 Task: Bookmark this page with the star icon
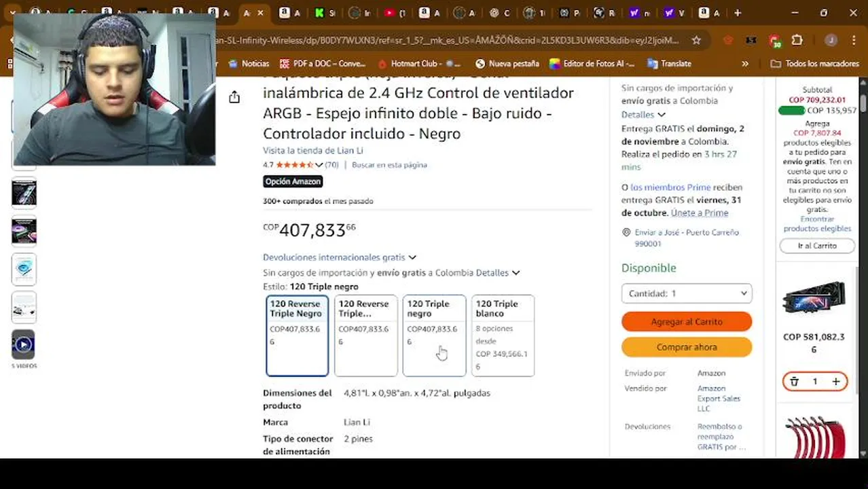[696, 40]
